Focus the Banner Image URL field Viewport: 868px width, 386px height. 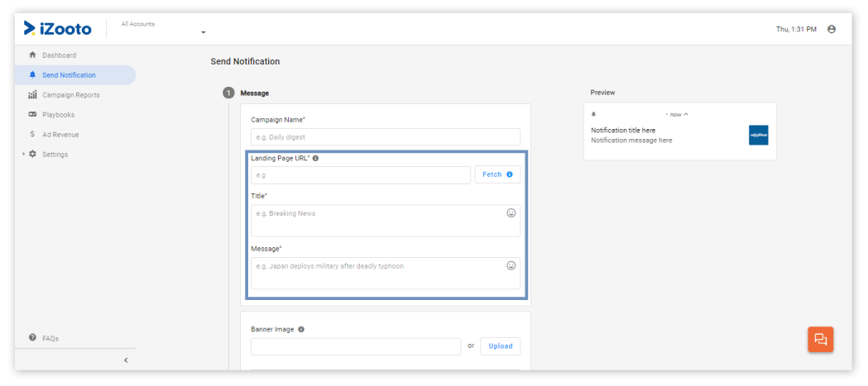[356, 346]
